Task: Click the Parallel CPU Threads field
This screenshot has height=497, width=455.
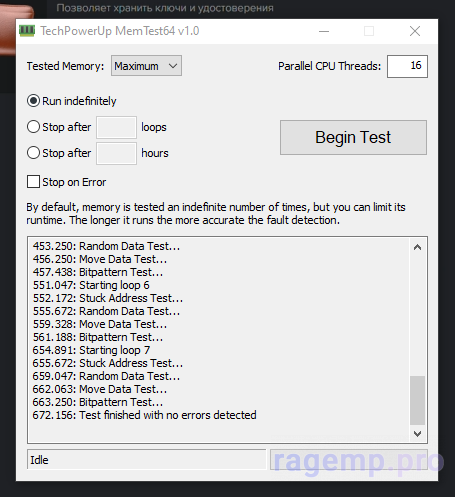Action: point(407,66)
